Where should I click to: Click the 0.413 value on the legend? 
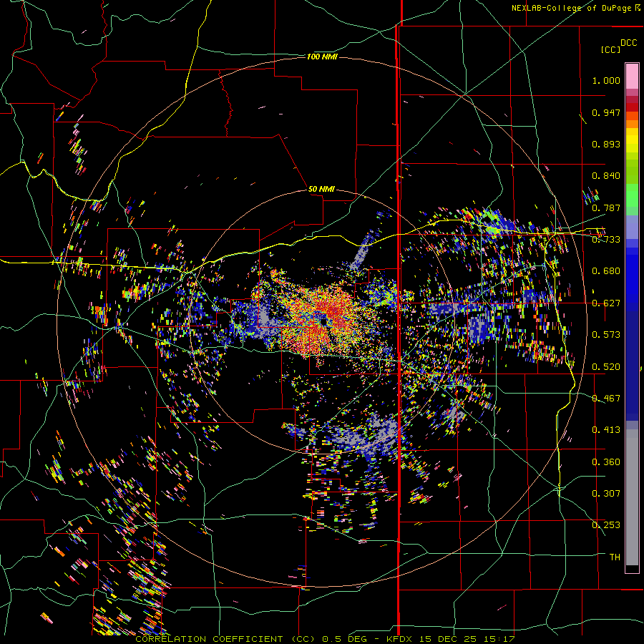pos(606,430)
